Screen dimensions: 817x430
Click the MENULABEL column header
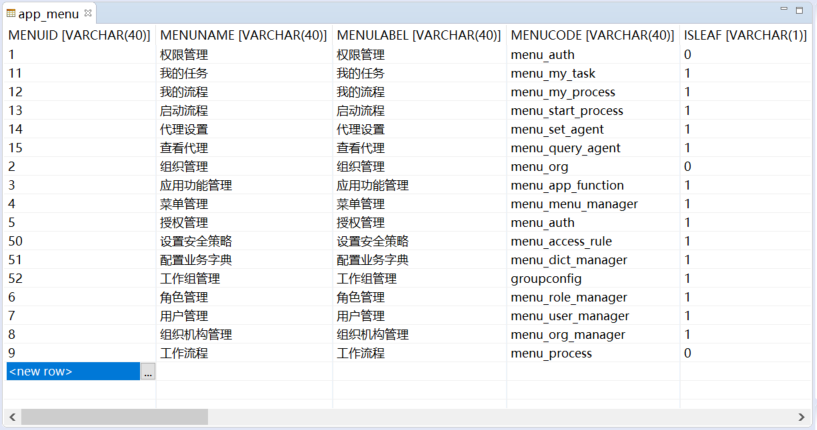point(418,35)
